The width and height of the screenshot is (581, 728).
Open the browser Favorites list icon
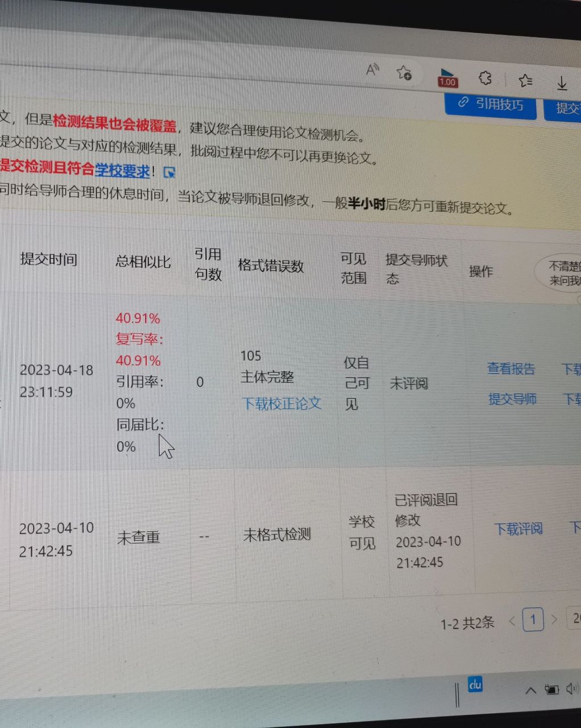(x=526, y=81)
